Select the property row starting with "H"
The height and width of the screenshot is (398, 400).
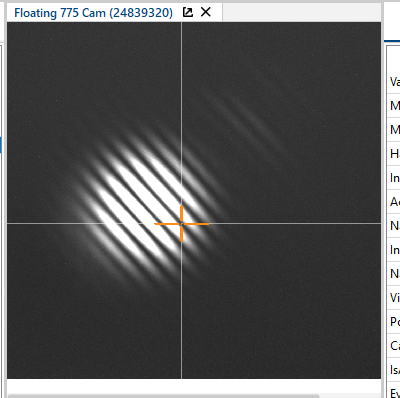click(x=394, y=154)
